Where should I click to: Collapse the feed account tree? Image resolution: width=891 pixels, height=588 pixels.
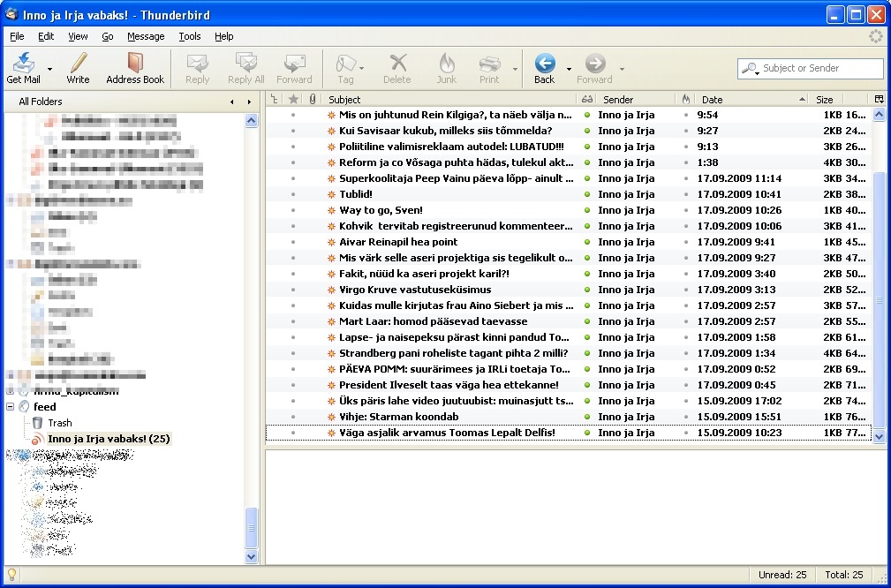(x=11, y=407)
